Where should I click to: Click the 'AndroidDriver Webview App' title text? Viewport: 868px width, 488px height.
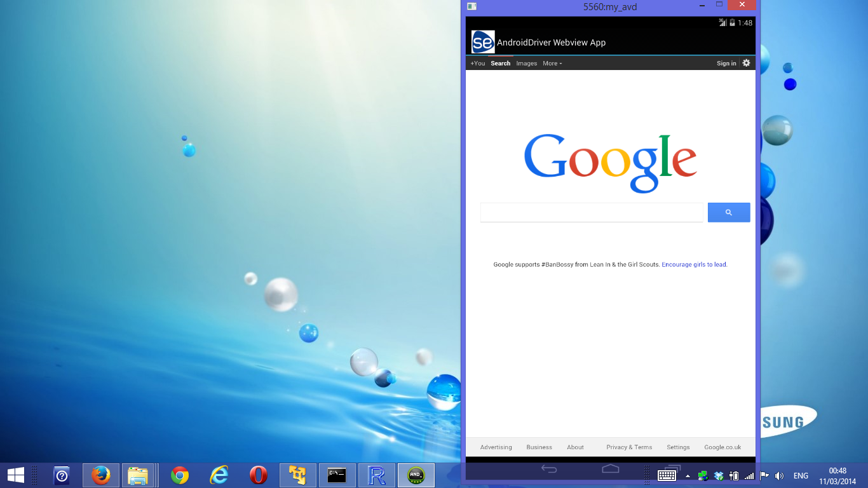(x=551, y=43)
